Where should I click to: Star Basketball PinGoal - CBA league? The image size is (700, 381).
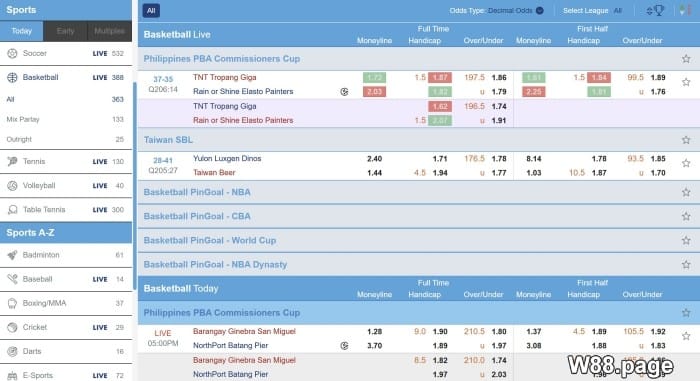tap(686, 217)
